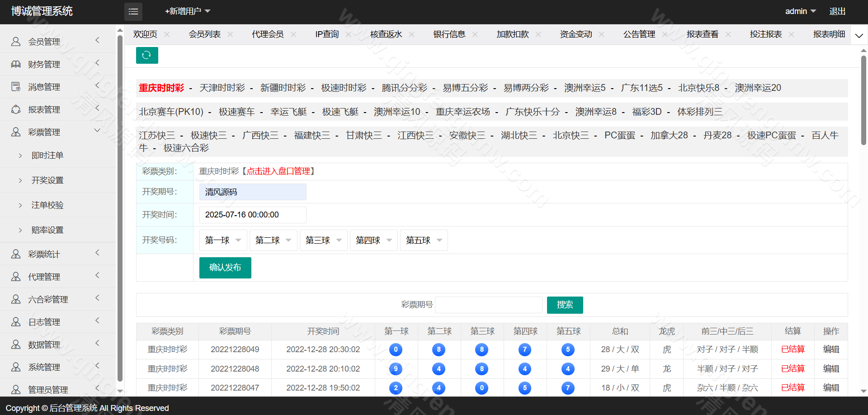Click the 报表管理 icon in sidebar

coord(16,109)
